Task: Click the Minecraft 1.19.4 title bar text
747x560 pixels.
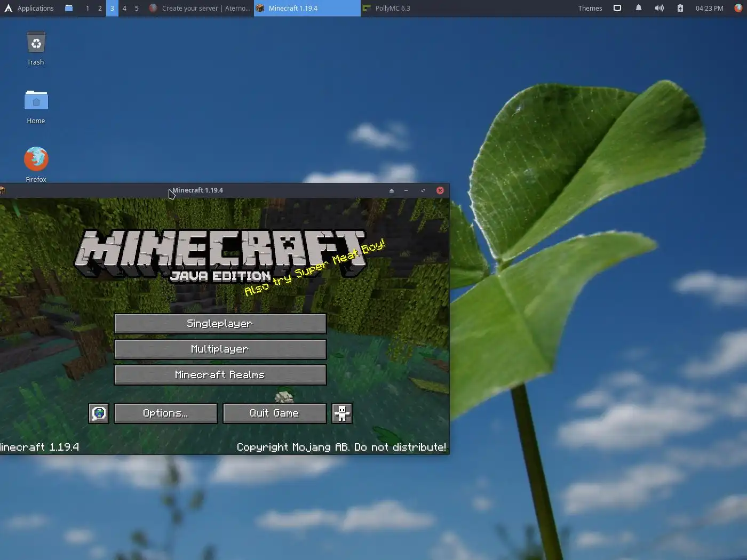Action: (197, 190)
